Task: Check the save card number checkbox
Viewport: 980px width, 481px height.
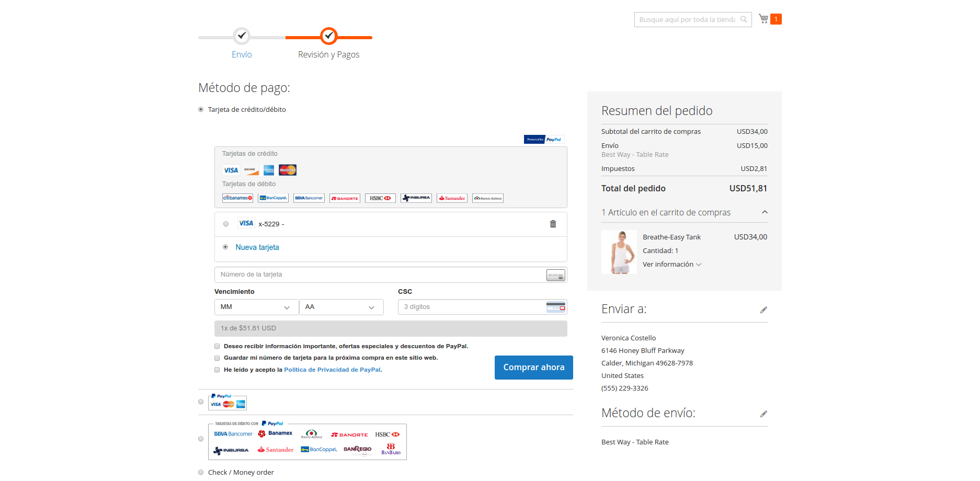Action: click(x=217, y=358)
